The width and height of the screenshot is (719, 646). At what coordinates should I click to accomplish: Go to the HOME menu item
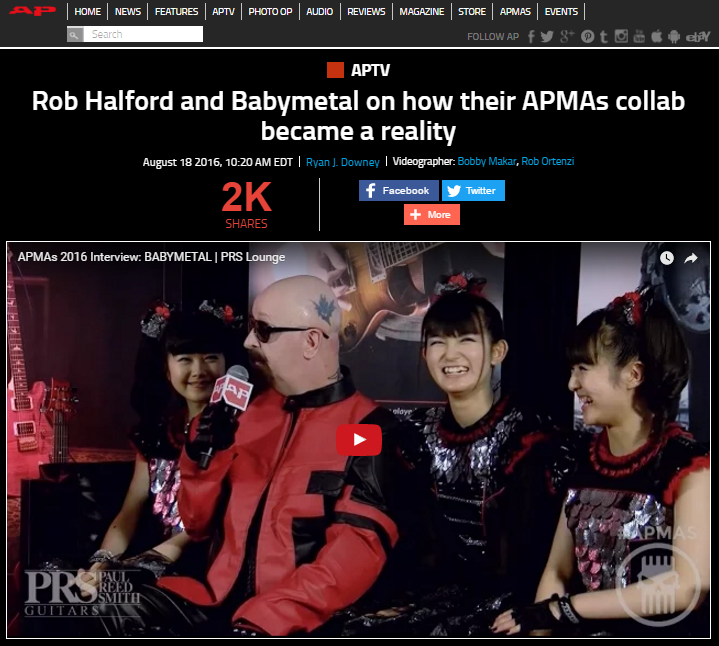pos(88,11)
